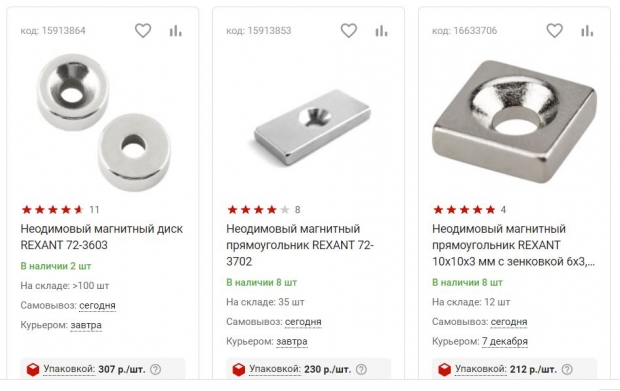
Task: Expand 'сегодня' pickup details for 72-3603 disk
Action: pos(97,306)
